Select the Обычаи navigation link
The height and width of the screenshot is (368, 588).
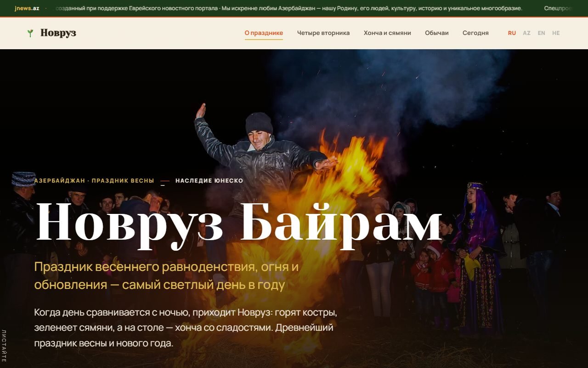(437, 33)
